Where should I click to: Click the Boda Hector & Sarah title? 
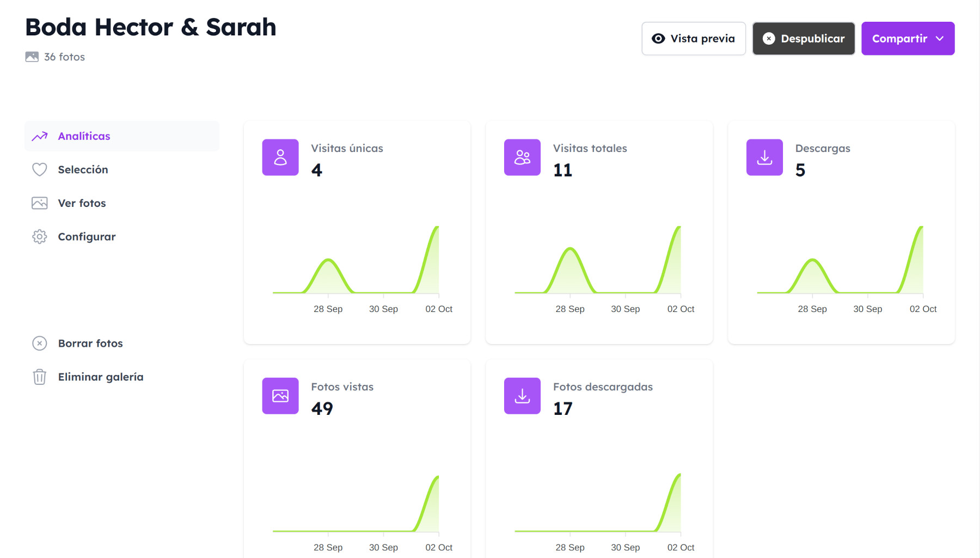[151, 27]
